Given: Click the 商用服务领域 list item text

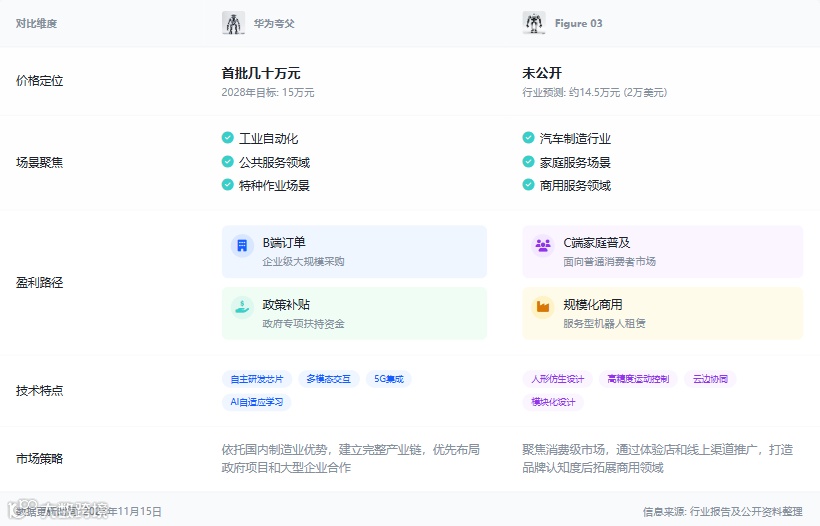Looking at the screenshot, I should [575, 186].
